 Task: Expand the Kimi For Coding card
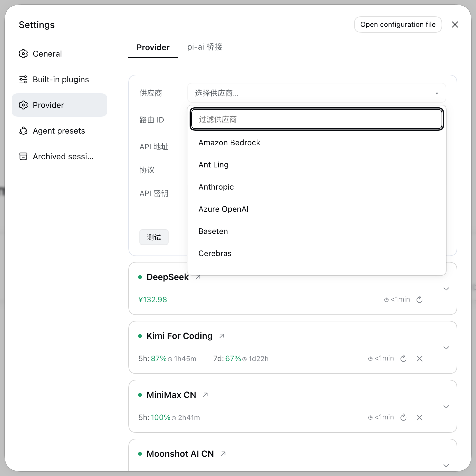click(446, 348)
